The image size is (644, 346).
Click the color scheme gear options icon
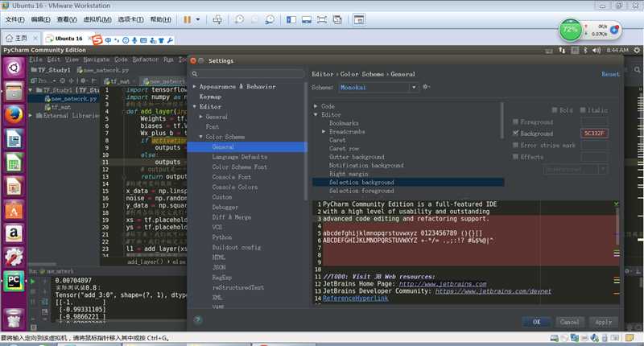pyautogui.click(x=426, y=87)
